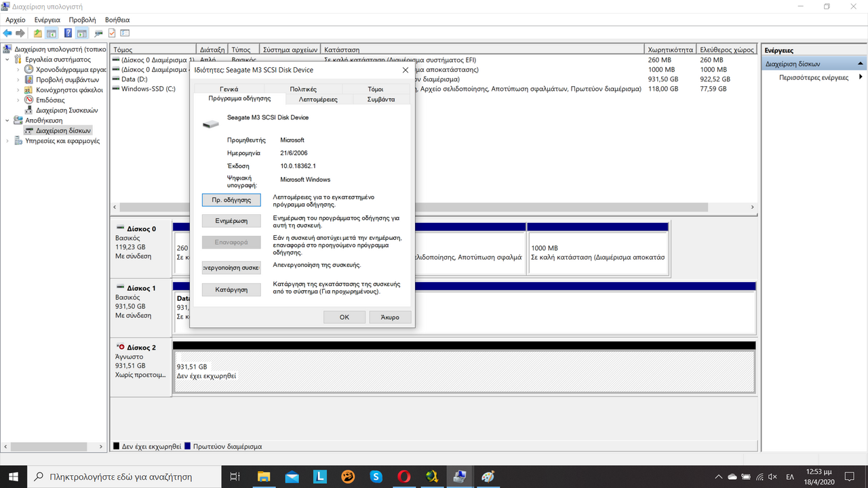This screenshot has height=488, width=868.
Task: Open the Αρχείο menu
Action: tap(16, 20)
